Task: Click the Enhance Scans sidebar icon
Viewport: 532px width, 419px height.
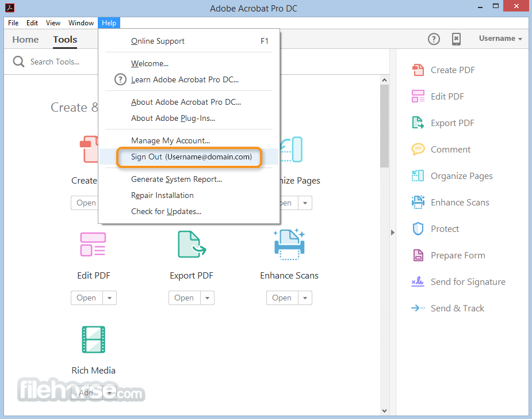Action: click(418, 202)
